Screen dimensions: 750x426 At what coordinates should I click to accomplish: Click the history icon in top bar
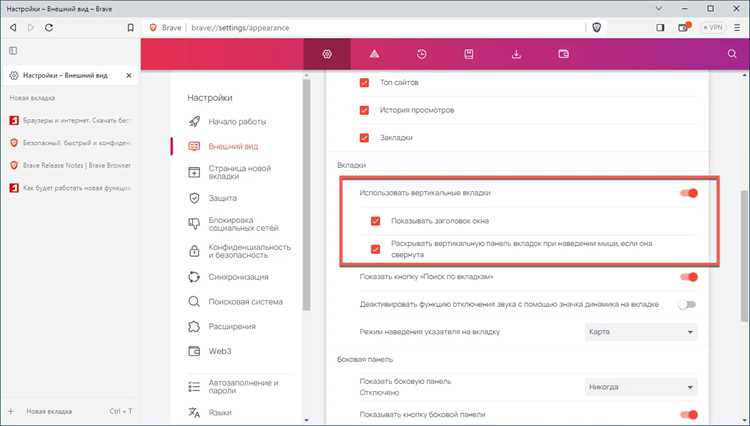[421, 54]
